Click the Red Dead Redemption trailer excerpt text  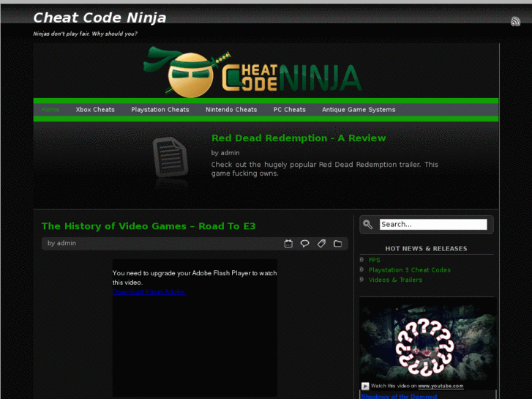324,169
